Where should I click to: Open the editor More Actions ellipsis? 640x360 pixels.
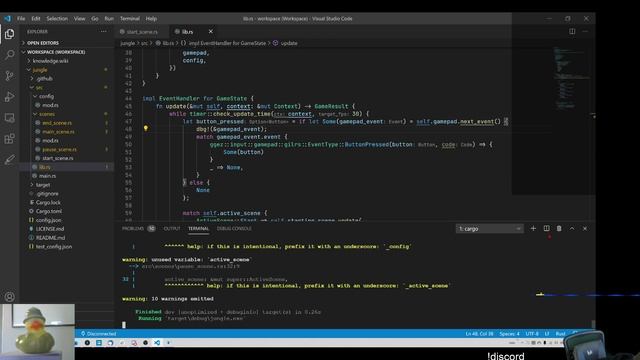[x=585, y=31]
